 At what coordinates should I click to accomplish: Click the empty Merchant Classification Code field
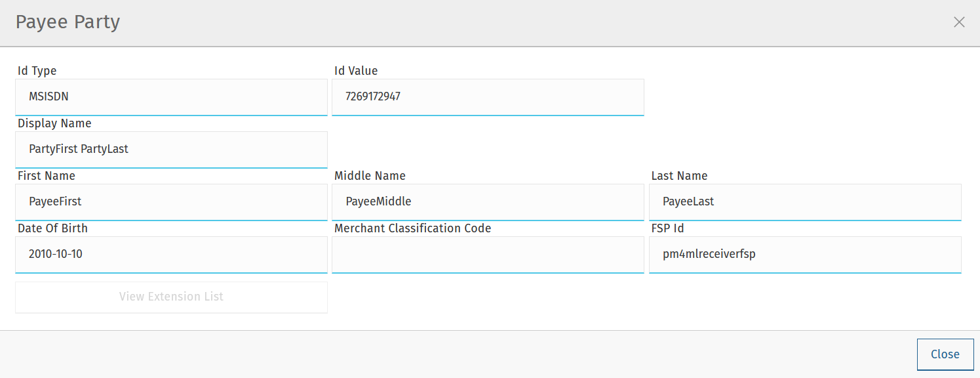[488, 254]
